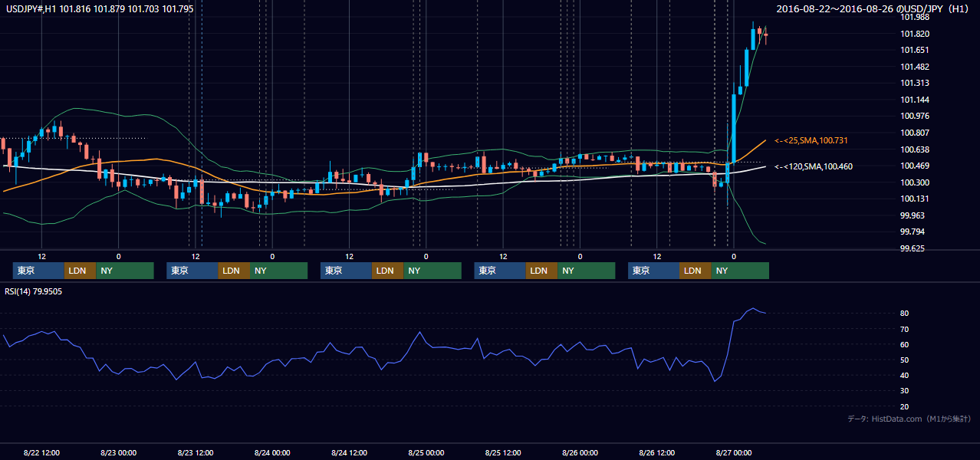The width and height of the screenshot is (980, 460).
Task: Click price axis value 99.963
Action: pyautogui.click(x=913, y=216)
